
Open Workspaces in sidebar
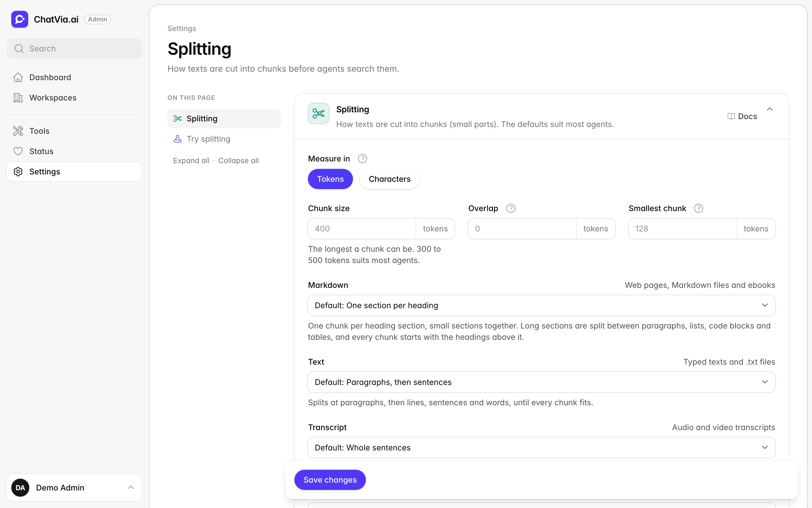[74, 98]
